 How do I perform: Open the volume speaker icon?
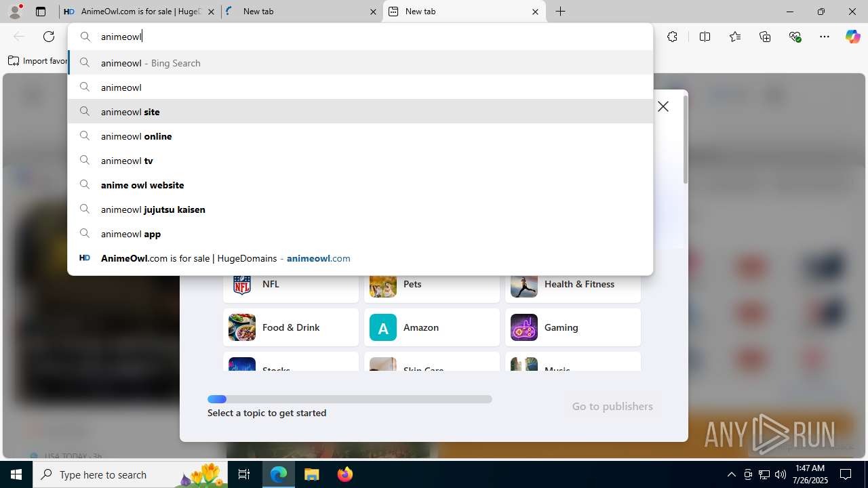coord(780,474)
